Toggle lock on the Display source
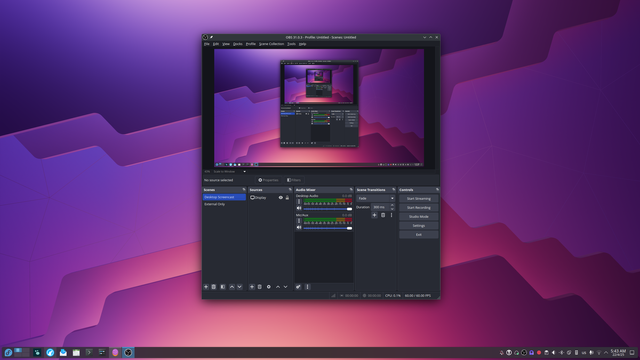 [287, 198]
